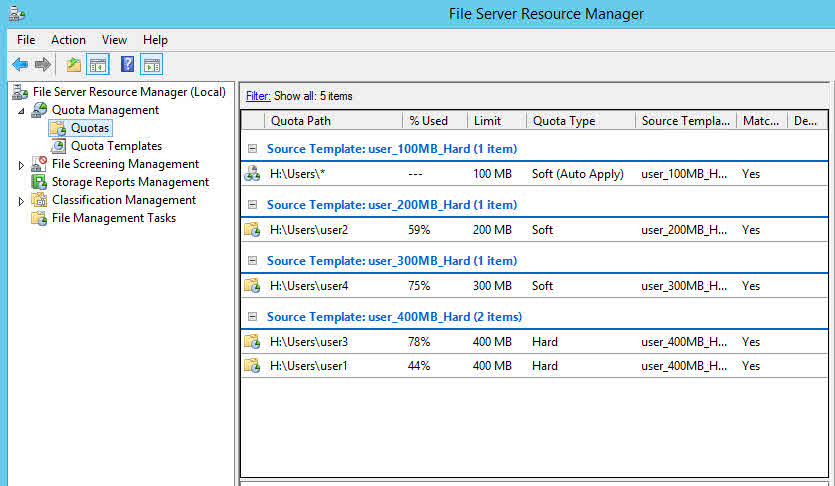
Task: Open the Help menu
Action: [155, 40]
